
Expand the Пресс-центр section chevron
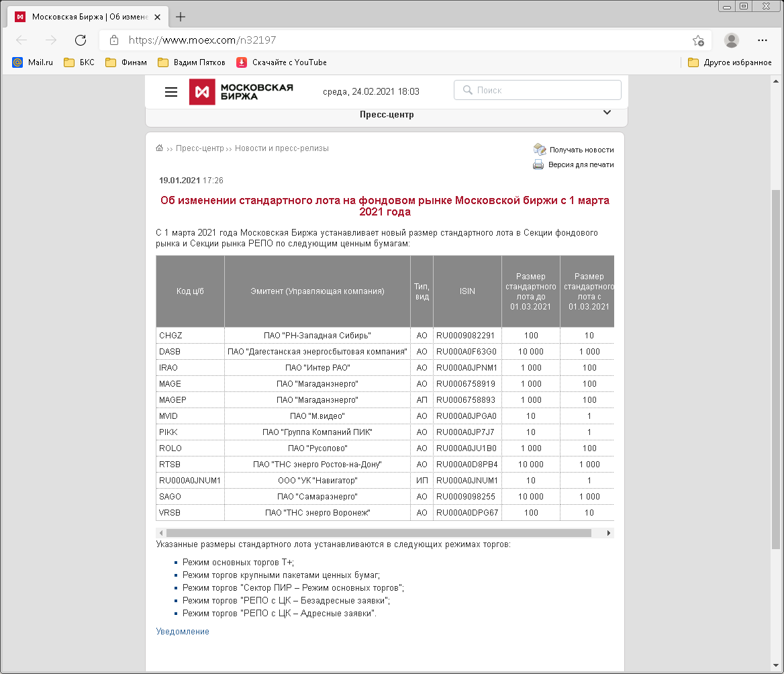click(x=607, y=113)
